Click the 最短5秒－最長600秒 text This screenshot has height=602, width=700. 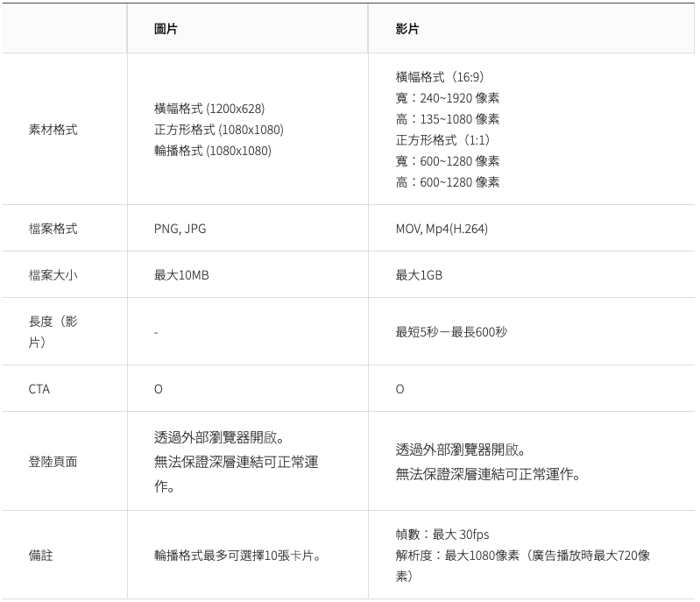coord(451,332)
